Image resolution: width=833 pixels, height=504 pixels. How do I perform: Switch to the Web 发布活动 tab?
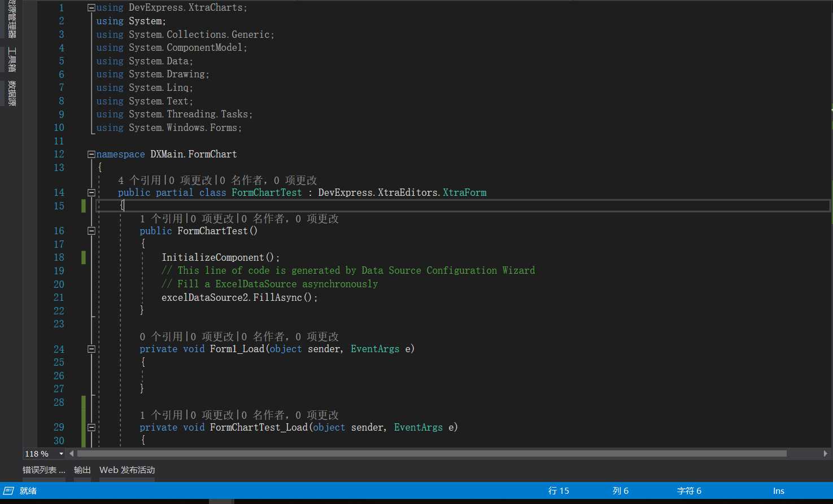(127, 470)
